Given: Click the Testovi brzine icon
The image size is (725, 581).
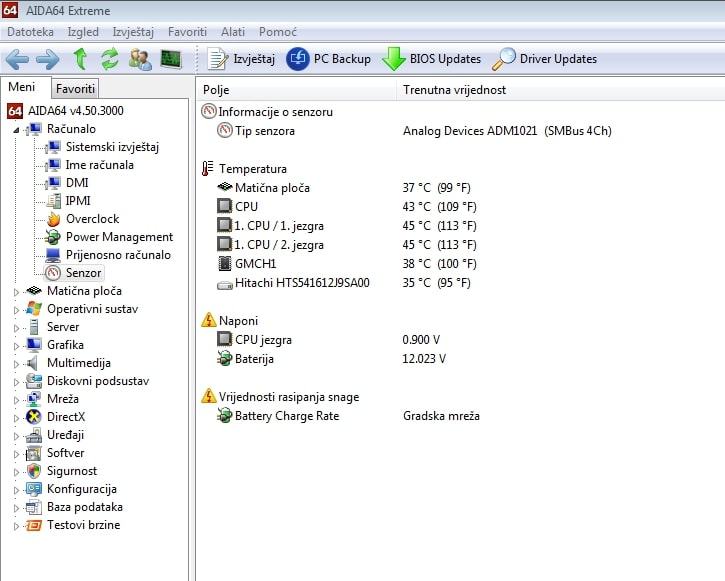Looking at the screenshot, I should tap(34, 526).
